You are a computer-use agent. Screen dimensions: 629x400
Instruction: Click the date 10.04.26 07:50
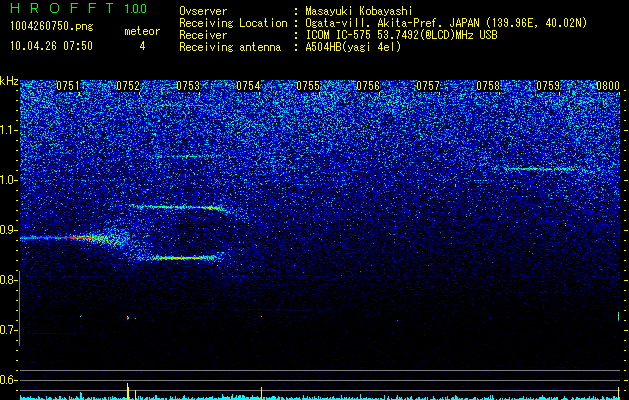coord(51,46)
